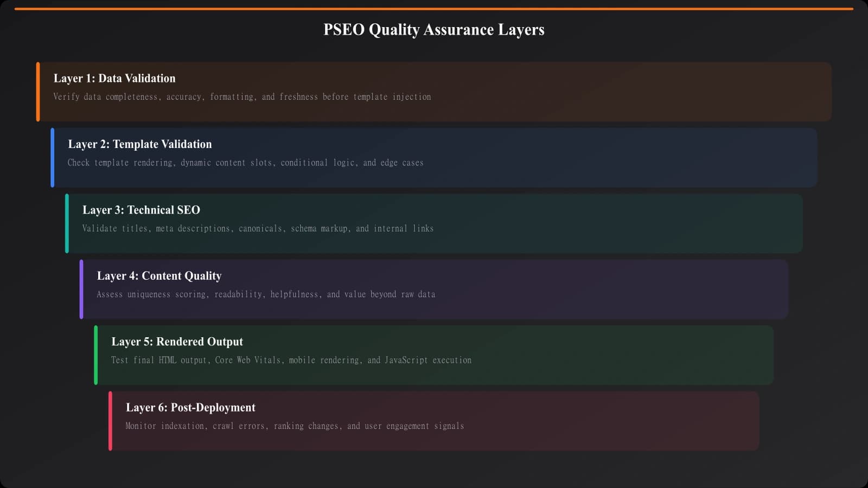Screen dimensions: 868x488
Task: Open the Layer 3 Technical SEO heading
Action: click(x=141, y=210)
